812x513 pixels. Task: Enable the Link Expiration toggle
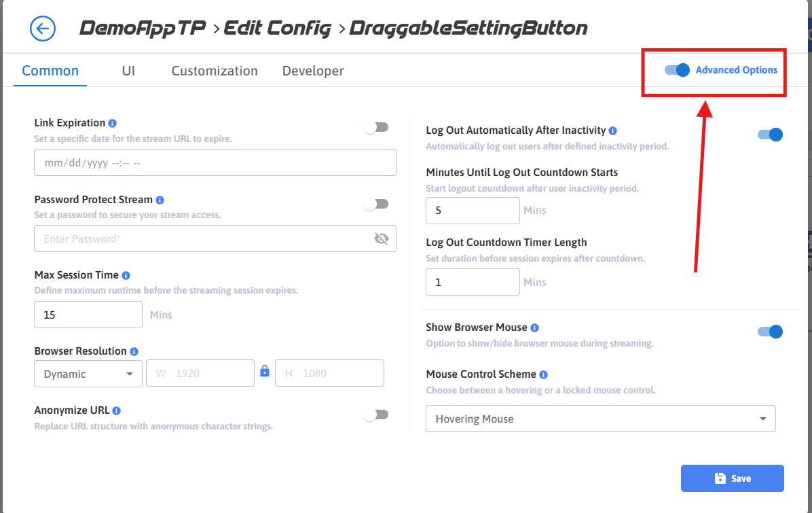click(x=376, y=127)
